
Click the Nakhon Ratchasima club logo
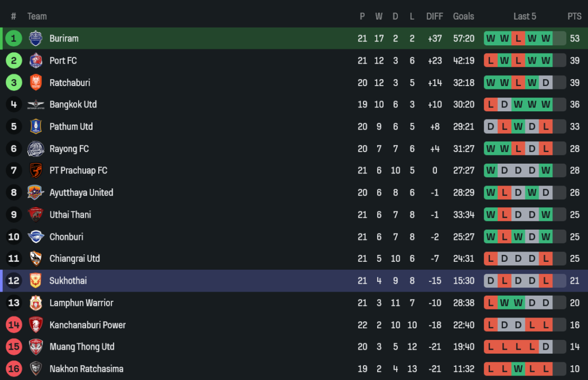[x=36, y=369]
